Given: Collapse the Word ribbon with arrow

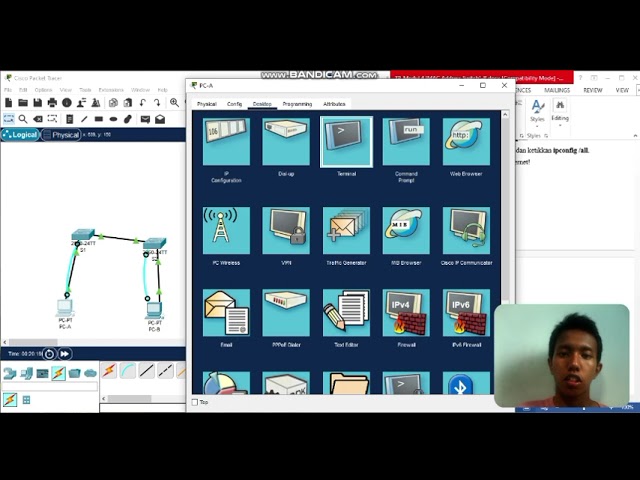Looking at the screenshot, I should click(x=635, y=136).
